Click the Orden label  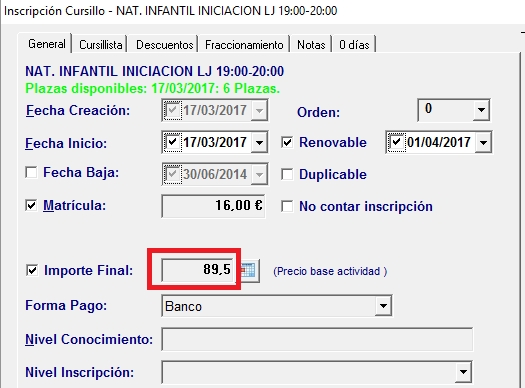(318, 112)
